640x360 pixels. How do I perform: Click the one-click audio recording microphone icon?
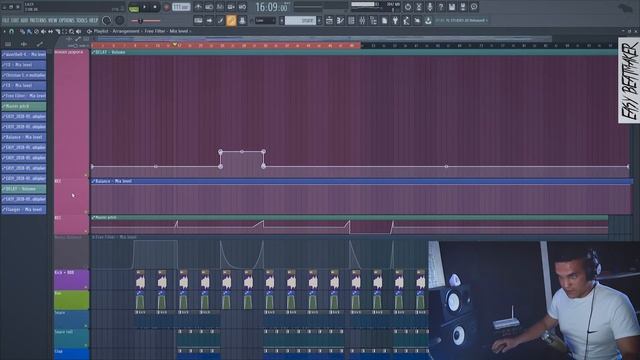430,7
